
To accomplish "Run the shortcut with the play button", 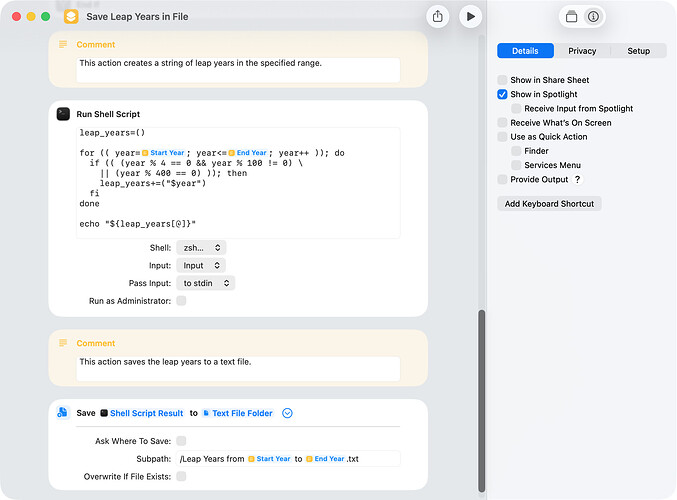I will click(x=470, y=16).
